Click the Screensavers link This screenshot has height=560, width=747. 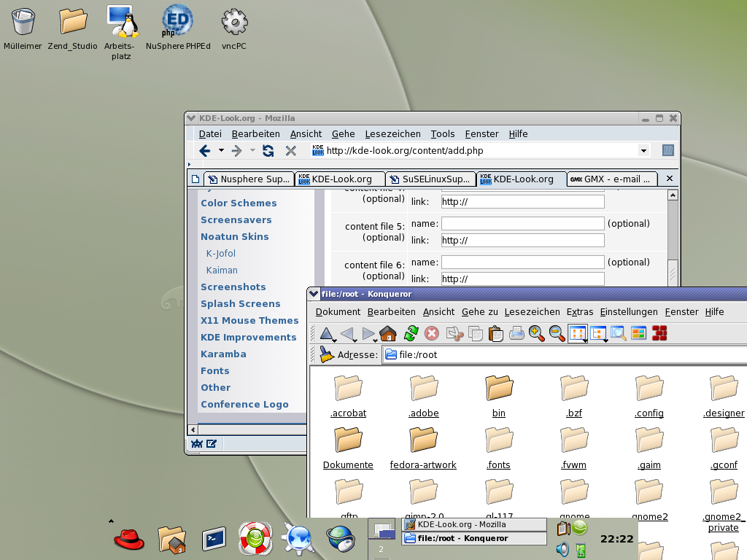coord(236,220)
